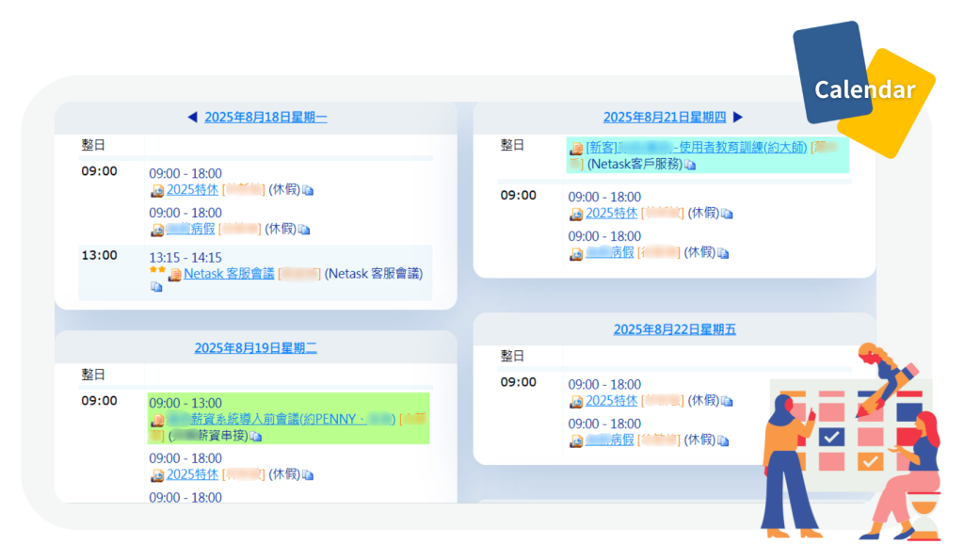964x560 pixels.
Task: Click priority stars on Netask 客服會議 event
Action: tap(156, 269)
